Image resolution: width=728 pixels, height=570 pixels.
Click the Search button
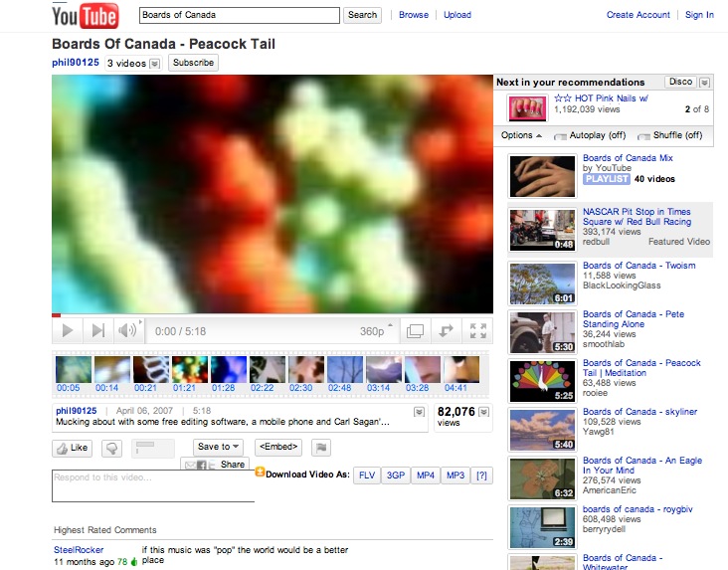coord(362,15)
